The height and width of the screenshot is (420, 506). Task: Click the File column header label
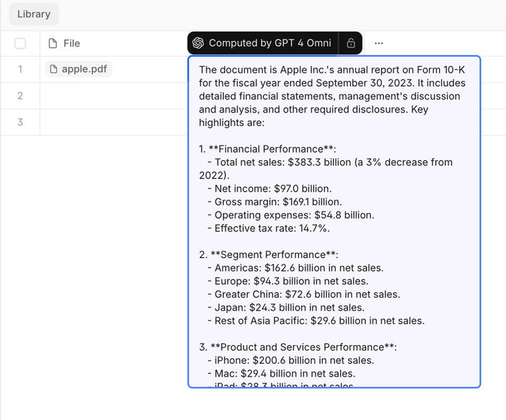point(71,43)
